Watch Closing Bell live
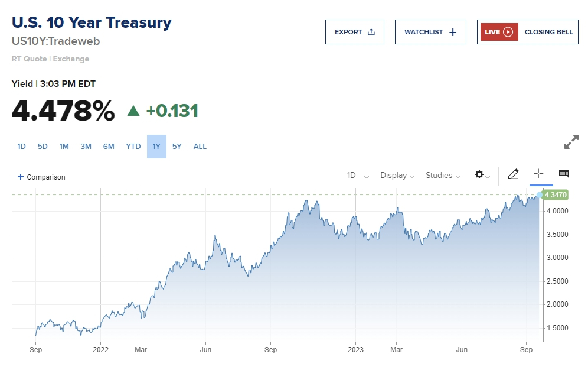This screenshot has width=588, height=370. (x=548, y=32)
